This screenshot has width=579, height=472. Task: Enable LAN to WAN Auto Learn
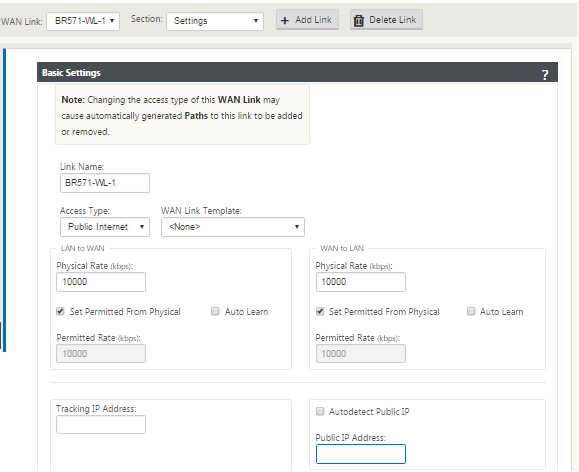215,311
